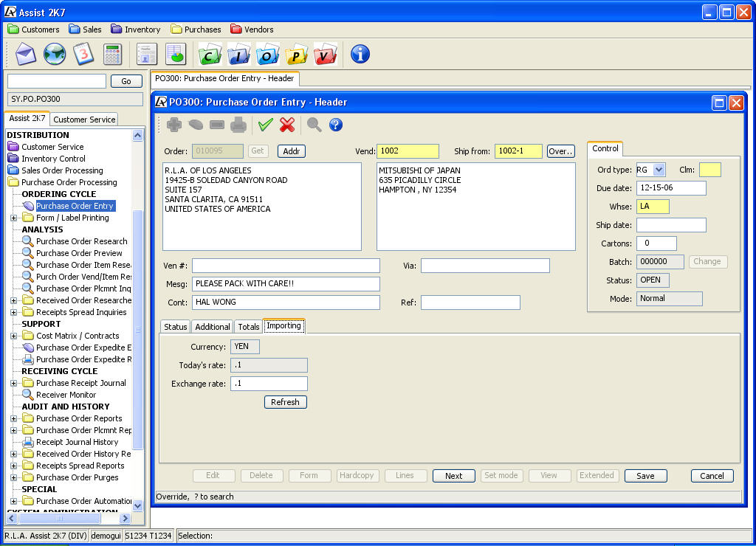Expand the Form / Label Printing folder
The image size is (756, 546).
[13, 218]
